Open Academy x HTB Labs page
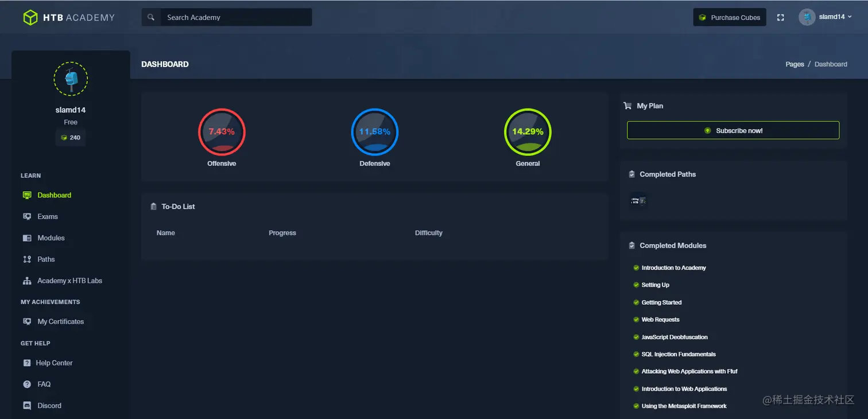Image resolution: width=868 pixels, height=419 pixels. coord(69,281)
